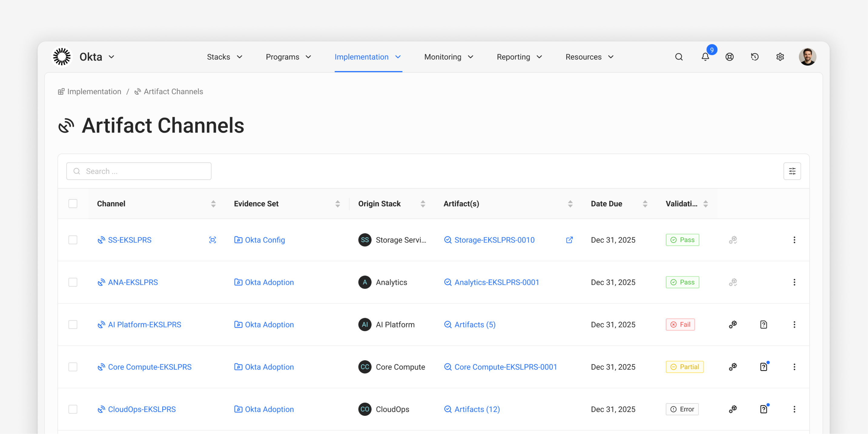The image size is (868, 434).
Task: Toggle the select-all checkbox in table header
Action: click(x=73, y=204)
